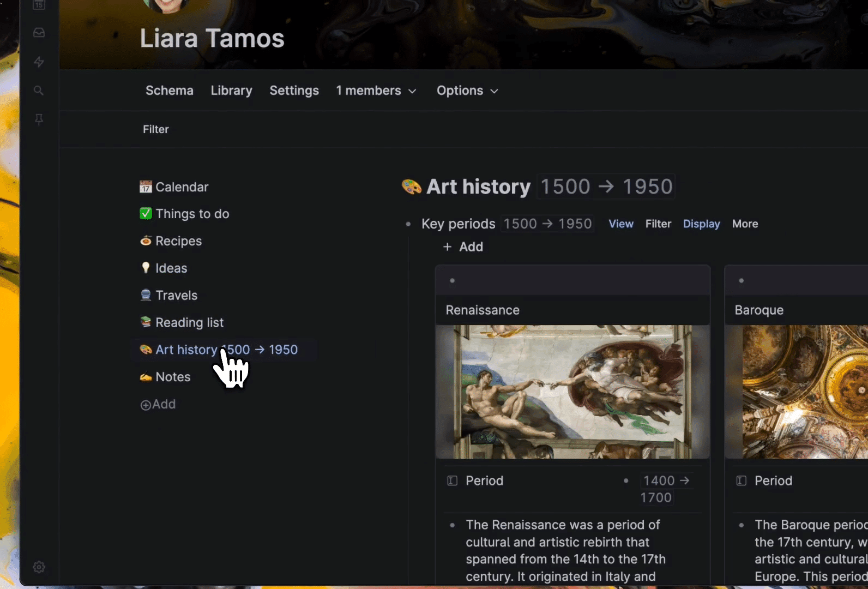Click the 1500 → 1950 range next to heading

606,187
